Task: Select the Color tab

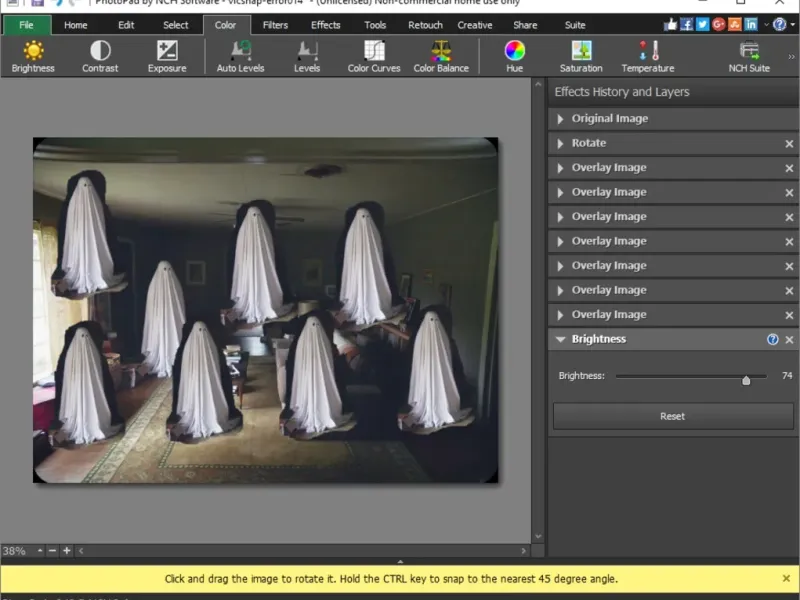Action: point(225,25)
